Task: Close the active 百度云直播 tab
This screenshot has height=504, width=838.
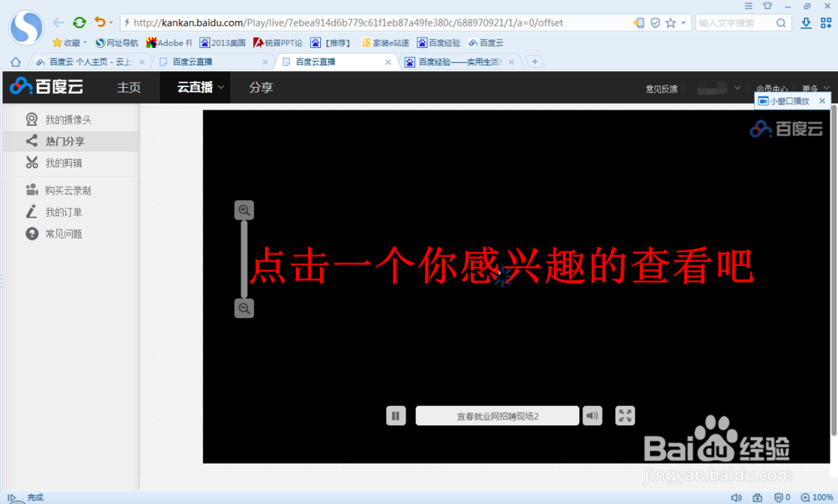Action: (x=388, y=62)
